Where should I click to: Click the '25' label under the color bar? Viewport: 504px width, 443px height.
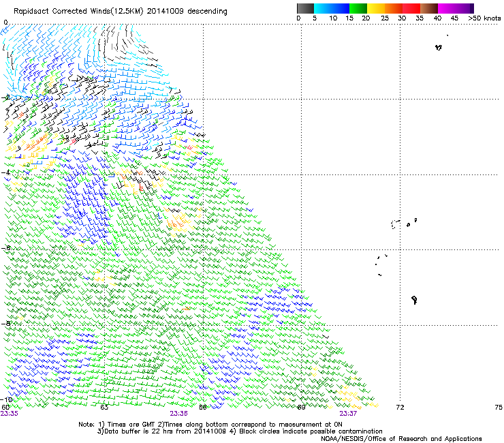tap(385, 18)
